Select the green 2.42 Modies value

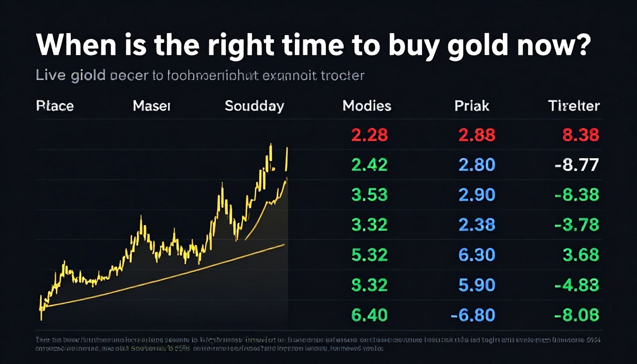[369, 165]
